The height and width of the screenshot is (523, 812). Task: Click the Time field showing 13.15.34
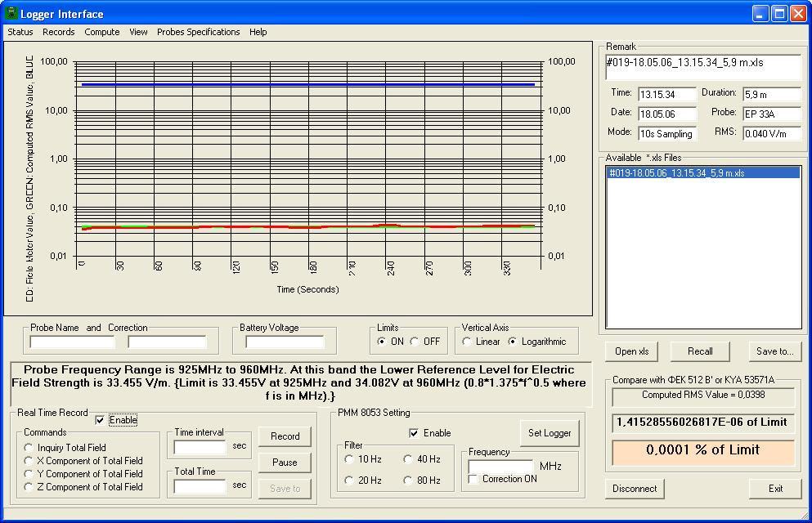tap(667, 95)
